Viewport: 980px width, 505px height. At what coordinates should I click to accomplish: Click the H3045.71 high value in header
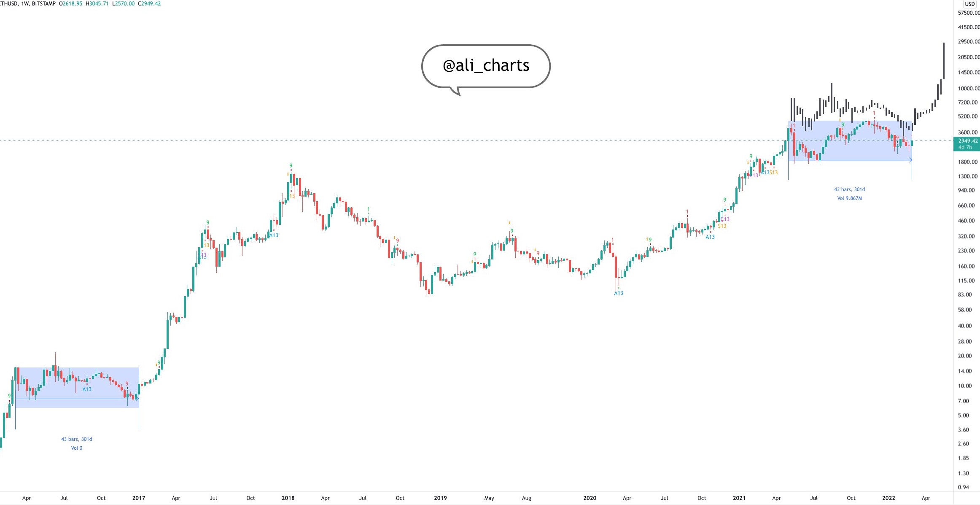click(97, 3)
